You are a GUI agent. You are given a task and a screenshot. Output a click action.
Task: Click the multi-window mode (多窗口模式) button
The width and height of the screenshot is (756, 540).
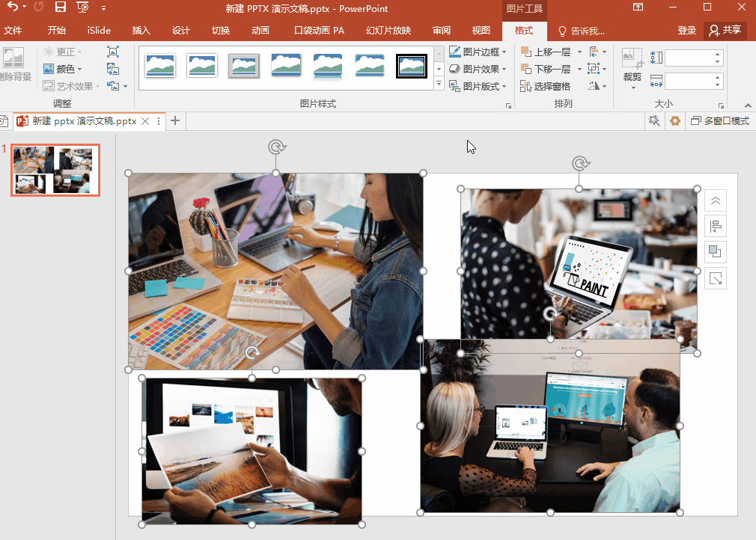(719, 121)
